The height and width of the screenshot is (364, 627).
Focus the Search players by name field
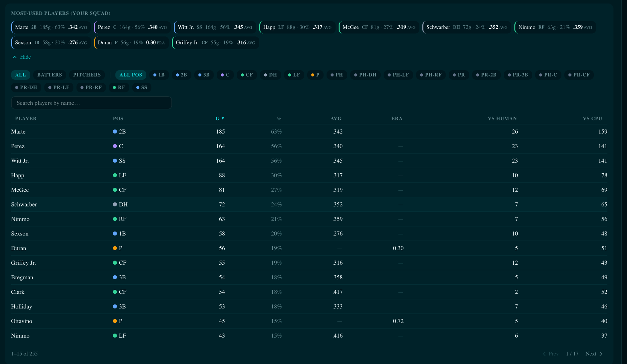(x=91, y=103)
